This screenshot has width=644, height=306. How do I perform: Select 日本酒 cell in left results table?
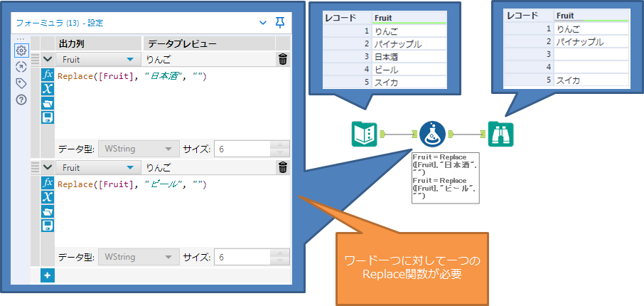pos(409,57)
